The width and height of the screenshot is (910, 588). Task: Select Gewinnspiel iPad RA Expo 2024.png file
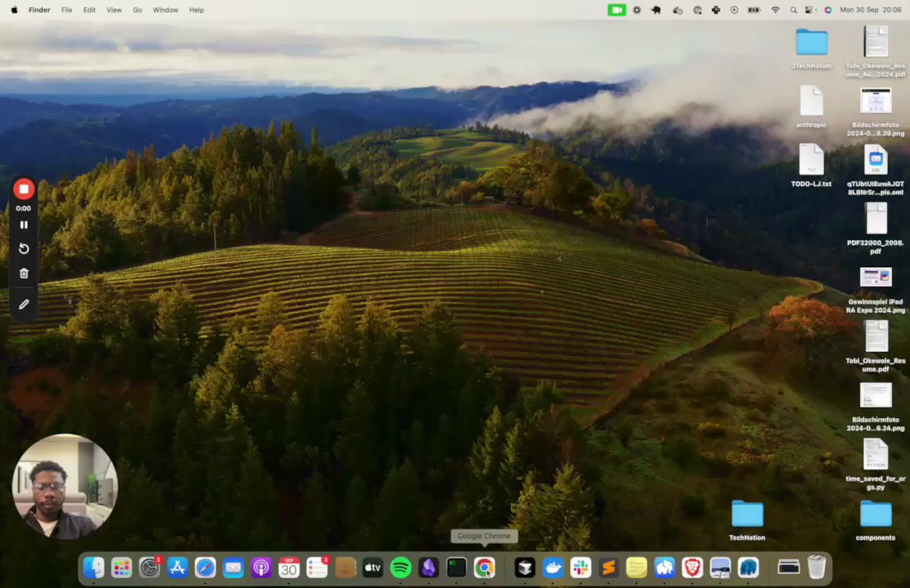(875, 290)
